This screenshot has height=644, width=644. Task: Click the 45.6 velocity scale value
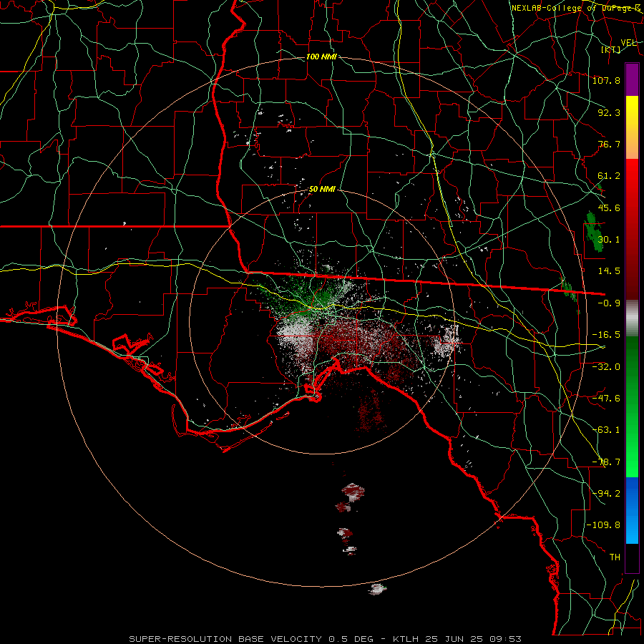[609, 208]
